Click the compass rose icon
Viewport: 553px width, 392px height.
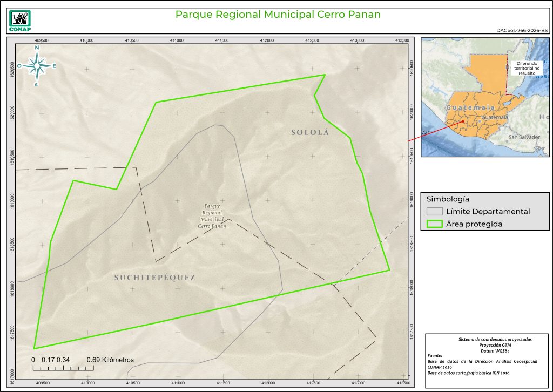click(37, 66)
